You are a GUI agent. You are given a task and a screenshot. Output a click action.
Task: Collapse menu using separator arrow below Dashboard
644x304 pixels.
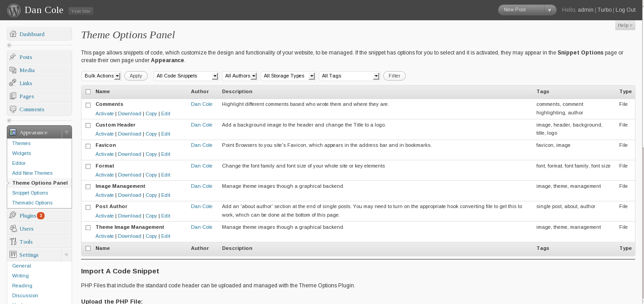(9, 45)
